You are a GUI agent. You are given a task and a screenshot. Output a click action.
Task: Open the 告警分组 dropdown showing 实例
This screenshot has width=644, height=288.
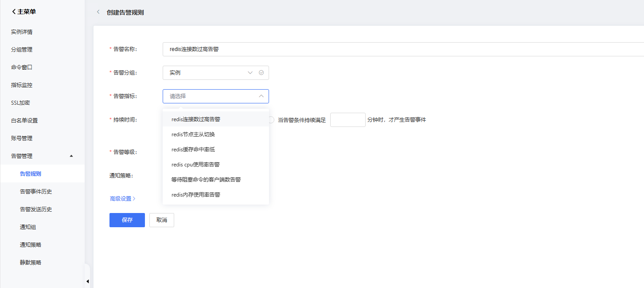216,73
